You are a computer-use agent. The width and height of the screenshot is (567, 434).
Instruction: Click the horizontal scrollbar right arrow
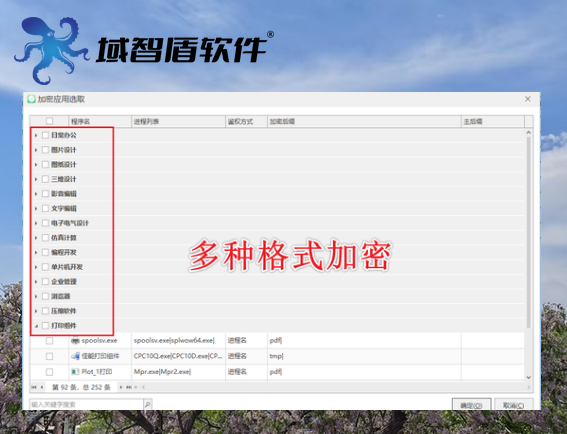point(529,387)
